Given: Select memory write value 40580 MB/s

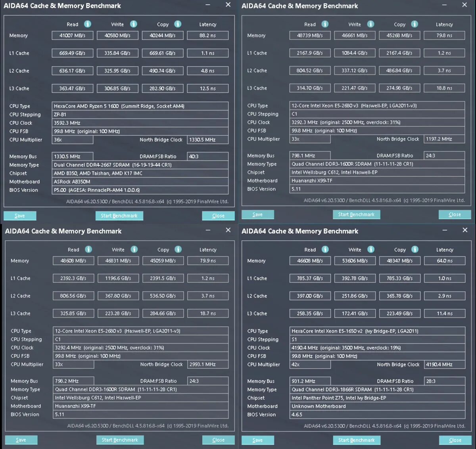Looking at the screenshot, I should pos(117,35).
